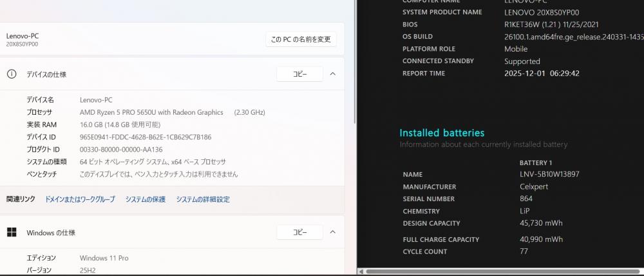The height and width of the screenshot is (276, 644).
Task: Select the OS BUILD value 26100.1.amd64fre
Action: [574, 37]
